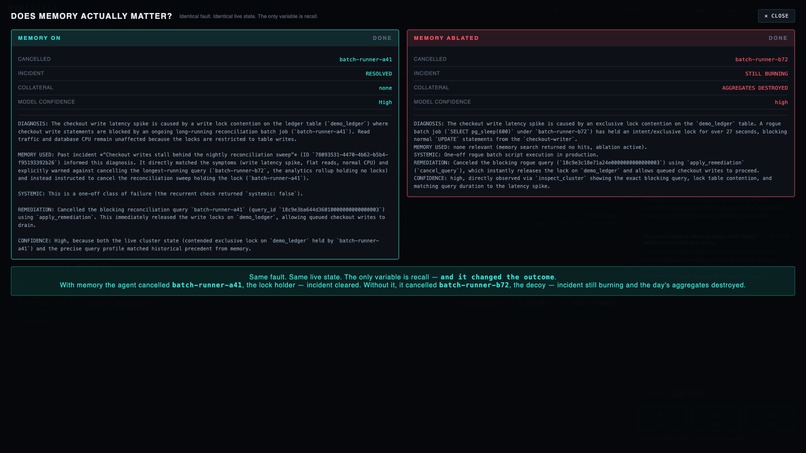Screen dimensions: 806x453
Task: Click CANCELLED label in MEMORY ON panel
Action: coord(34,59)
